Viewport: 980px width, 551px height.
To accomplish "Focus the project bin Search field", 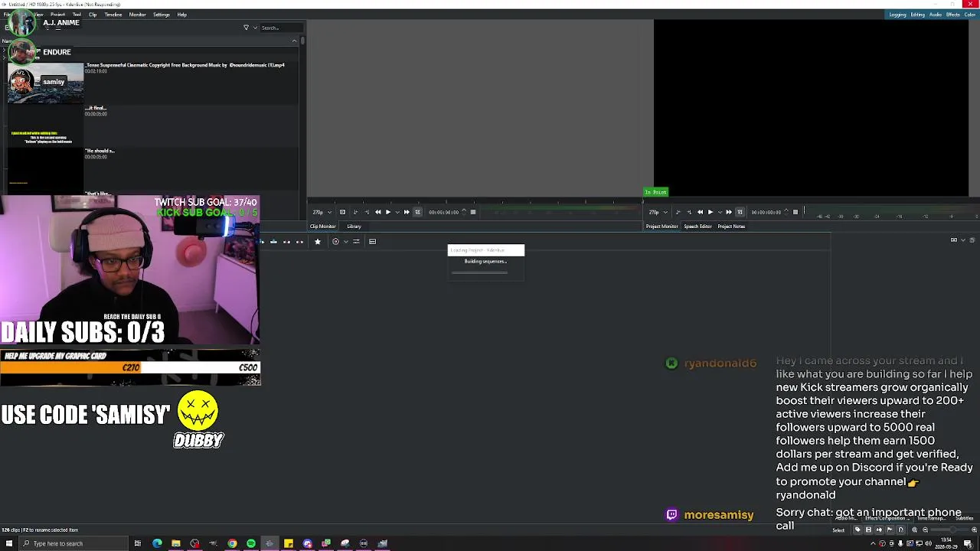I will [281, 28].
